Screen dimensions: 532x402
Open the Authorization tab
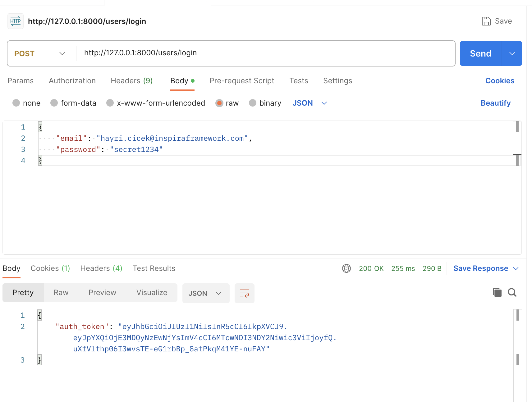pyautogui.click(x=72, y=81)
